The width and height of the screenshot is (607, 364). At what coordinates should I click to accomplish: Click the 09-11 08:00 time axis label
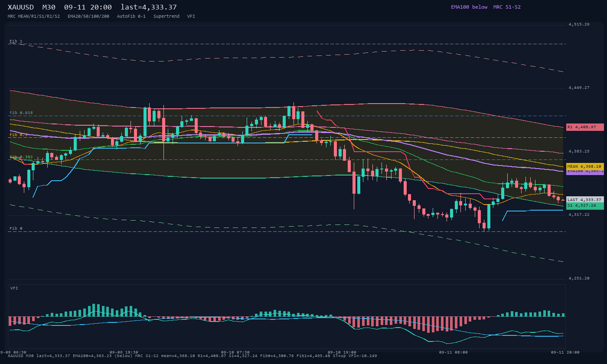(454, 352)
